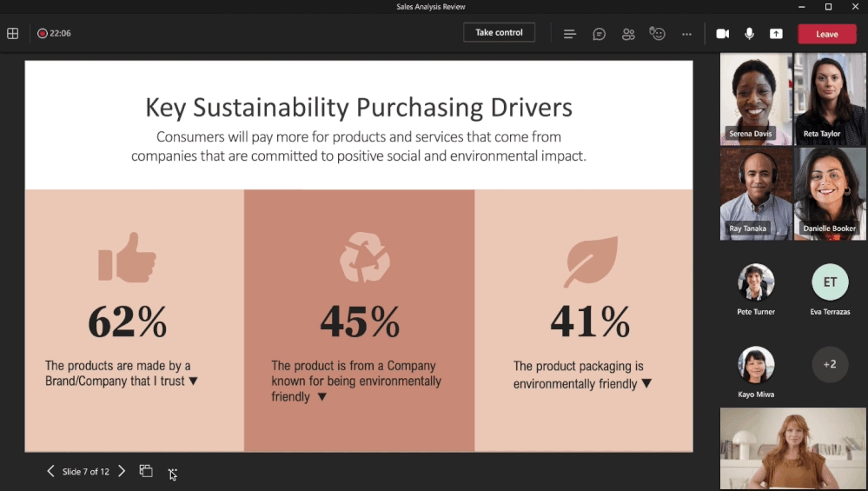This screenshot has width=868, height=491.
Task: Click the Take control button
Action: (499, 33)
